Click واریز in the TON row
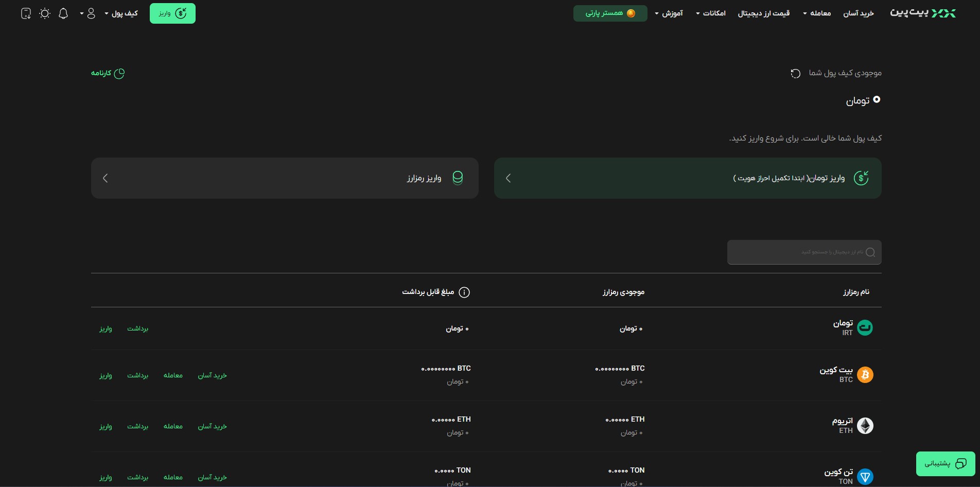 coord(106,477)
